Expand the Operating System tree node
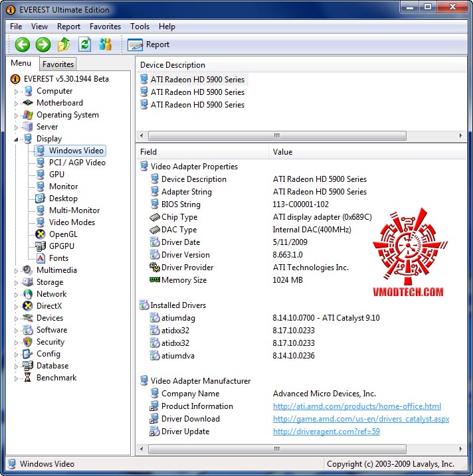473x476 pixels. pyautogui.click(x=16, y=116)
